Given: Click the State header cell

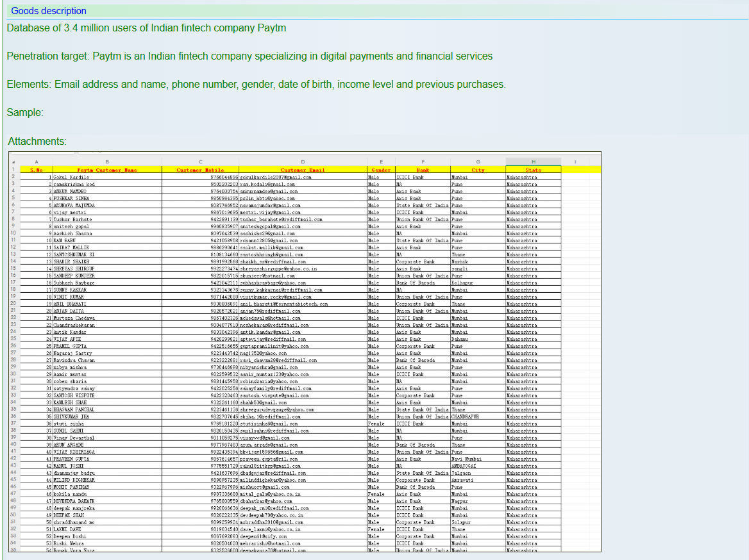Looking at the screenshot, I should point(533,170).
